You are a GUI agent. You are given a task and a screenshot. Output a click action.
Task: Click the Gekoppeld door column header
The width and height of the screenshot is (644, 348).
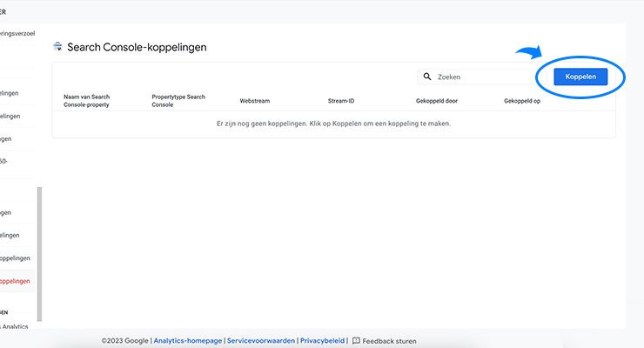pos(437,101)
